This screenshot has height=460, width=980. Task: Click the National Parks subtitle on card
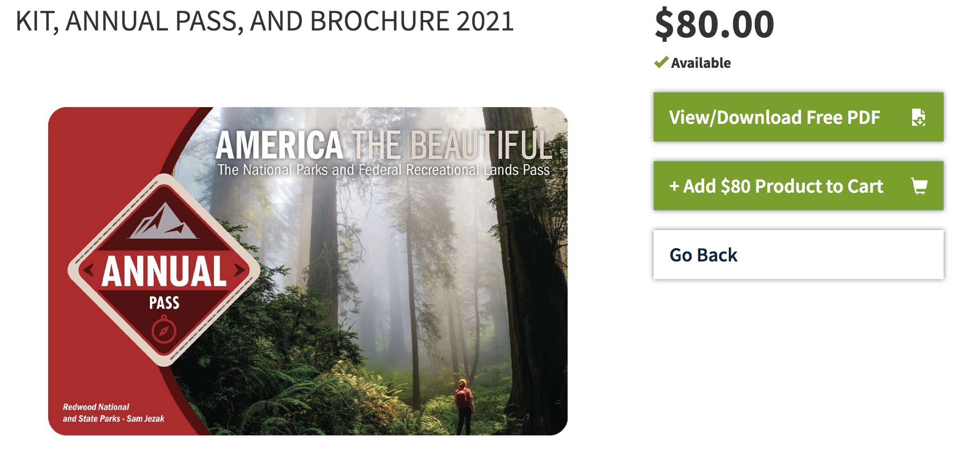(383, 170)
